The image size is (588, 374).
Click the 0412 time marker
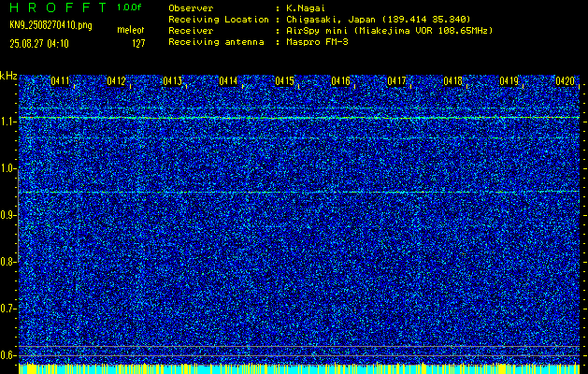(x=116, y=80)
